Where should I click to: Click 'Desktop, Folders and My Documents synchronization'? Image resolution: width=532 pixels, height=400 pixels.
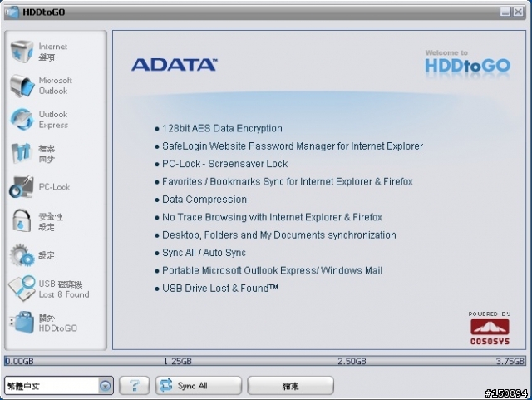[279, 235]
